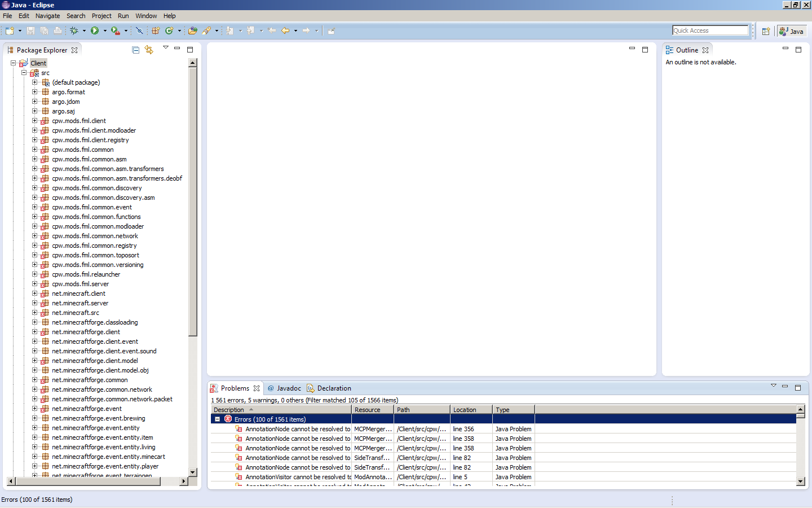Maximize the Outline view
The image size is (812, 508).
798,50
